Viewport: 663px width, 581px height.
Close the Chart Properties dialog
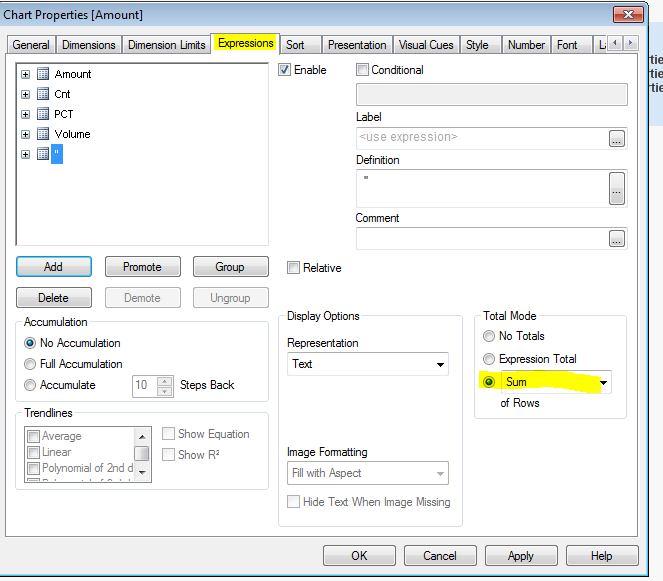pos(628,15)
